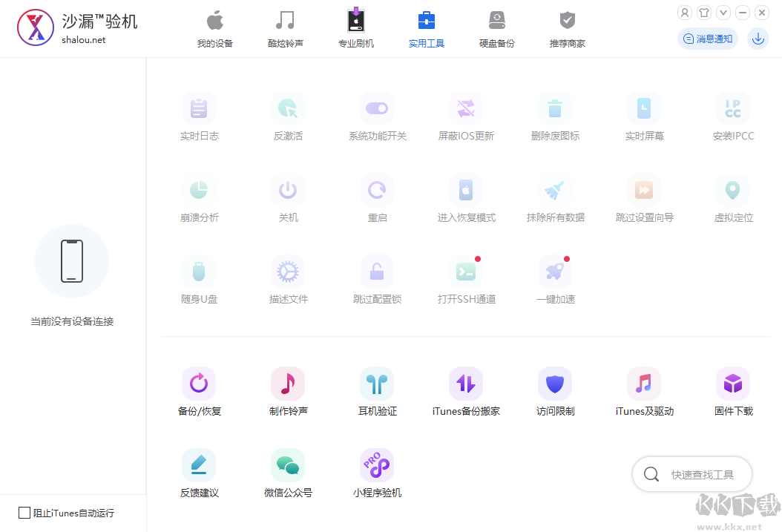Switch to 推荐商家 tab
Screen dimensions: 782x532
pyautogui.click(x=568, y=29)
